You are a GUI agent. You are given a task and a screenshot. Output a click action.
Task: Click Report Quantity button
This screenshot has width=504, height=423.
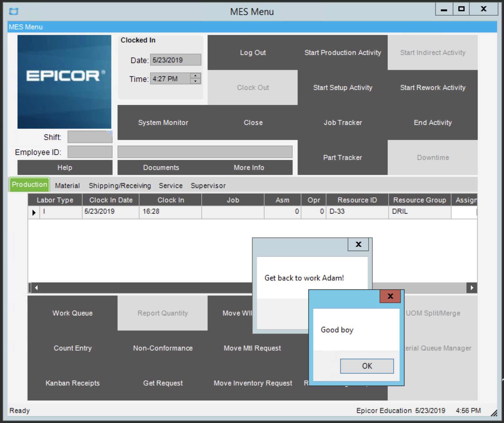163,313
